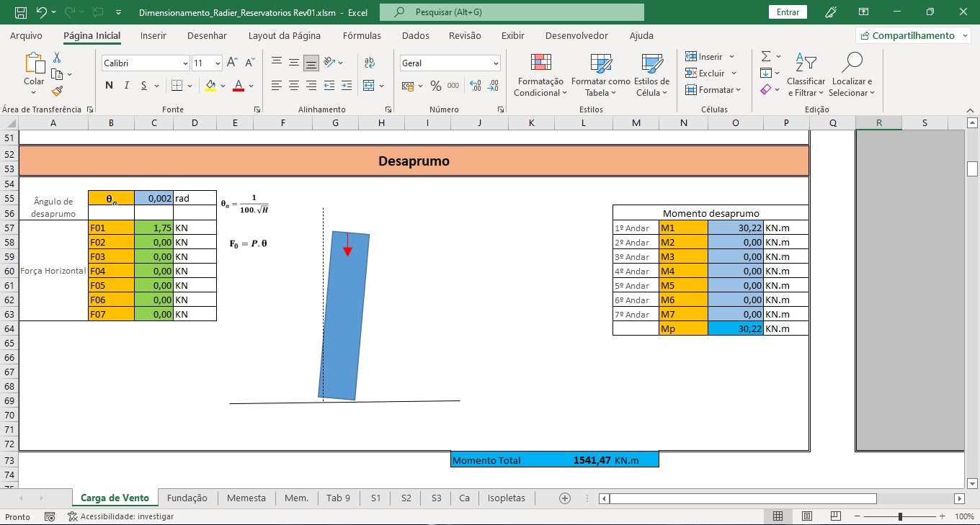Toggle bold formatting (N)
This screenshot has height=525, width=980.
tap(110, 86)
